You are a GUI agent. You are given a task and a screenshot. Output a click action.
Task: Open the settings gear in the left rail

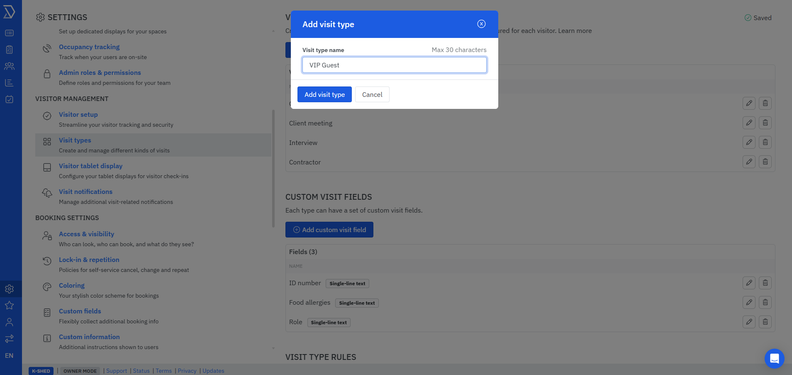pyautogui.click(x=9, y=289)
